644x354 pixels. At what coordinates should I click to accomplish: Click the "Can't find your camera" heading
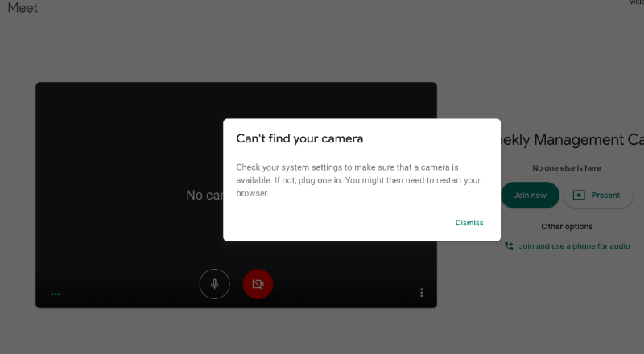coord(299,138)
